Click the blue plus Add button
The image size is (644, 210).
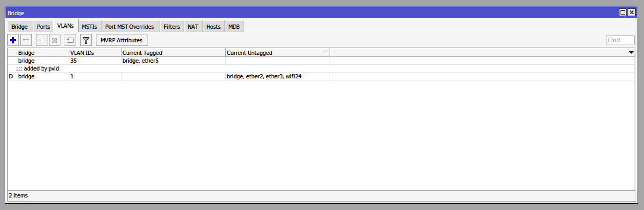tap(13, 40)
